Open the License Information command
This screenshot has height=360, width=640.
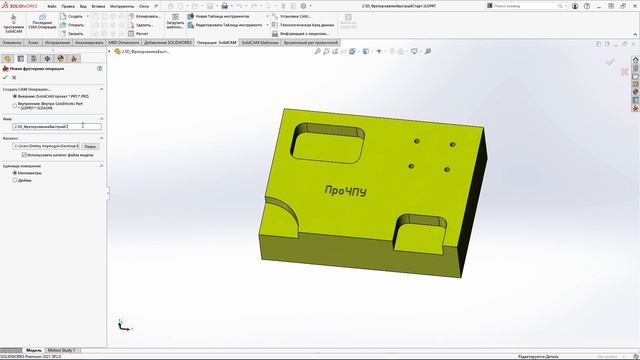[300, 33]
